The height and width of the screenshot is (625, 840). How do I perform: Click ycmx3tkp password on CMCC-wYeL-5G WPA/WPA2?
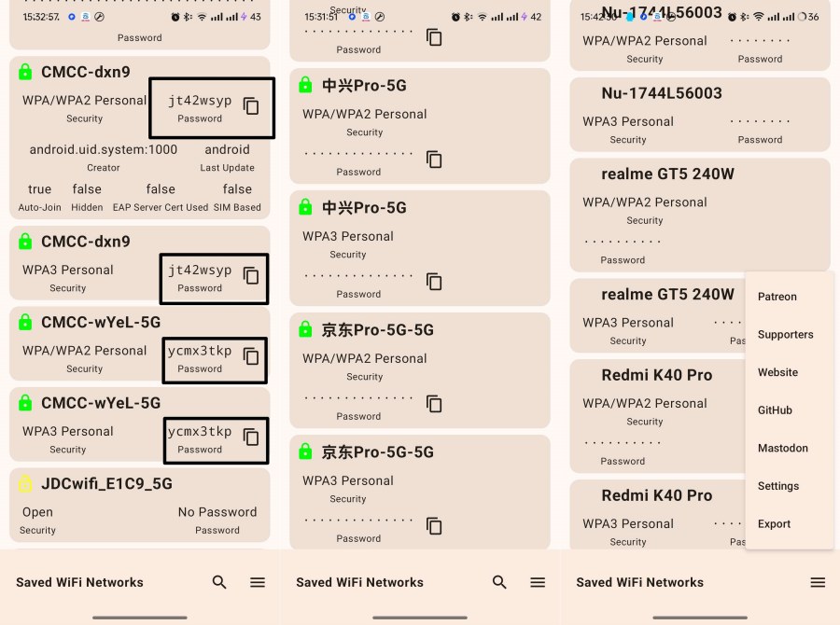[x=200, y=351]
